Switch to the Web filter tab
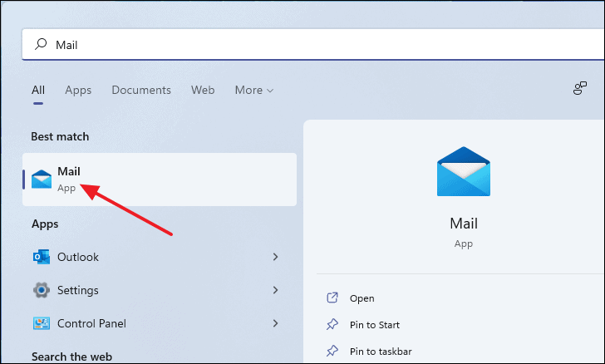 coord(203,90)
